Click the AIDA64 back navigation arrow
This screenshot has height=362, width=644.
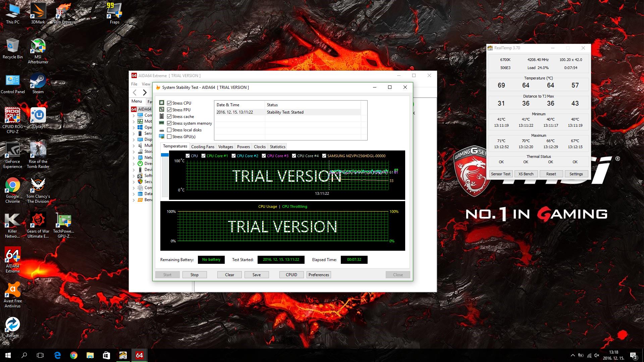(x=135, y=93)
